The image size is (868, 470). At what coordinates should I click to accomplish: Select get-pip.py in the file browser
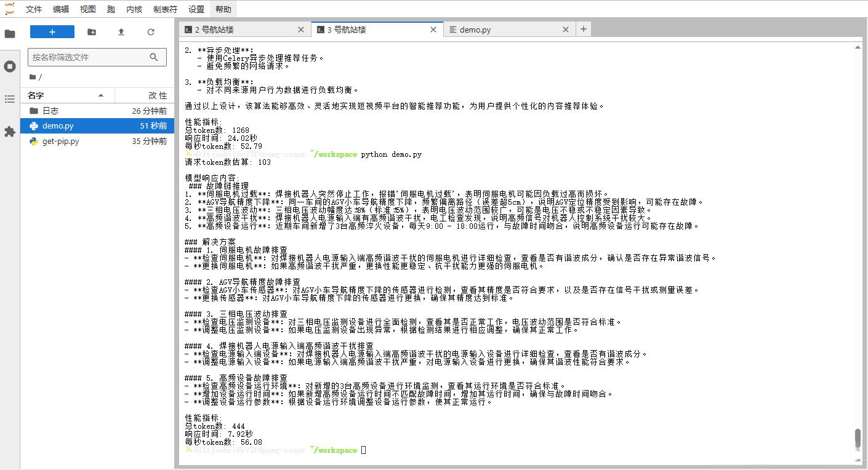[x=60, y=141]
